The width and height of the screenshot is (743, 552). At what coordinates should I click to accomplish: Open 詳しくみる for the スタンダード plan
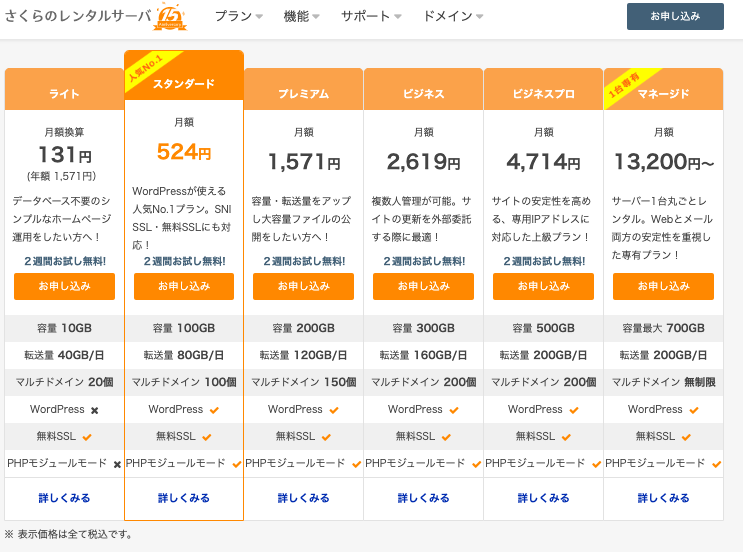(x=184, y=498)
